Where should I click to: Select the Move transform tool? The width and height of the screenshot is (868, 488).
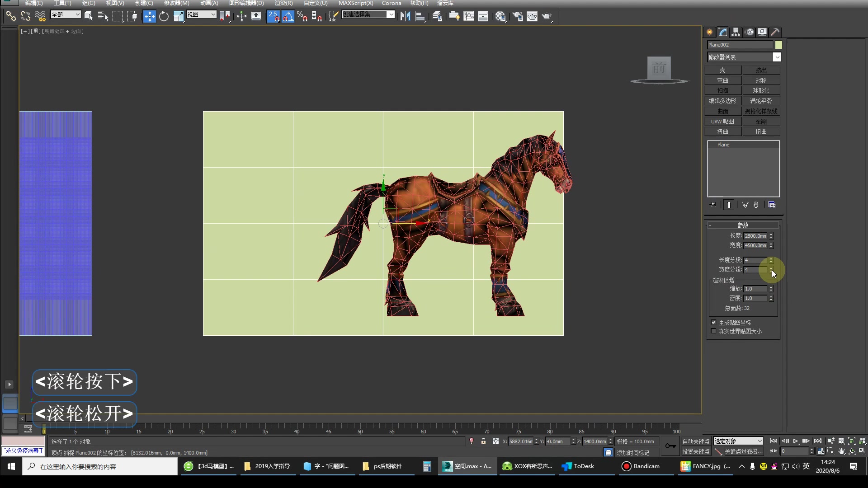[x=149, y=17]
